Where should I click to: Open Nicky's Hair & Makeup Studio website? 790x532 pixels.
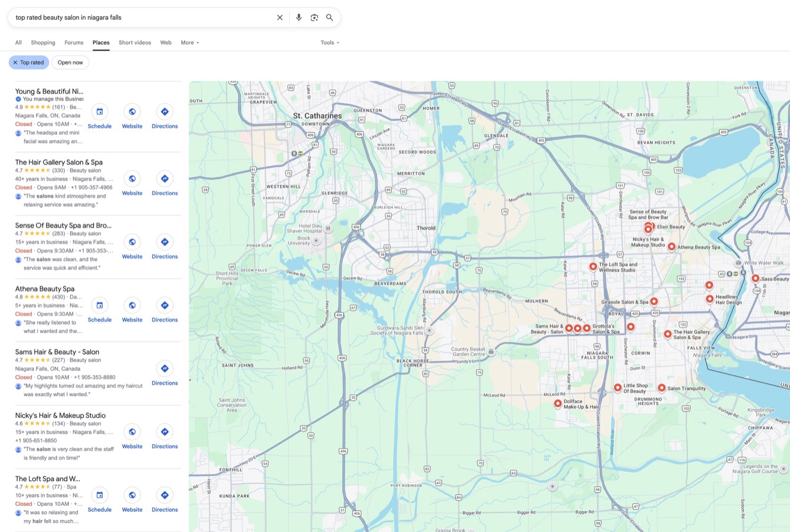coord(132,432)
